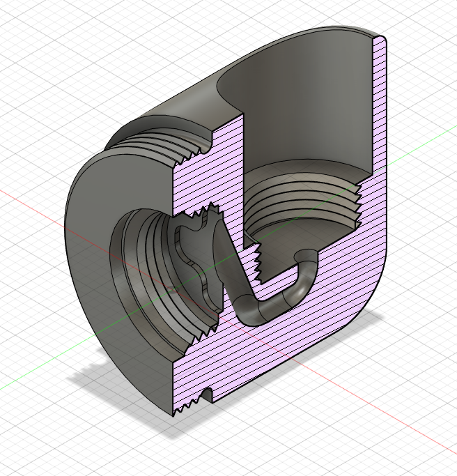Select internal threads inside the upper bore
457x476 pixels.
pos(300,202)
